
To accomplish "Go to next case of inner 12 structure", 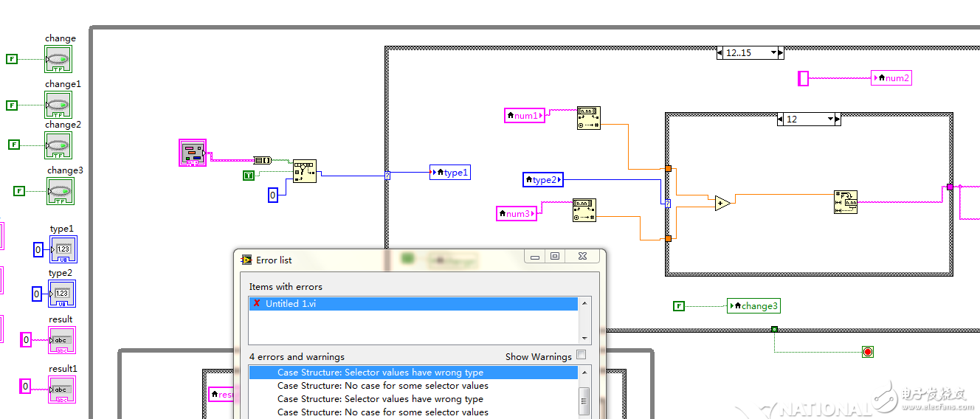I will [x=838, y=119].
